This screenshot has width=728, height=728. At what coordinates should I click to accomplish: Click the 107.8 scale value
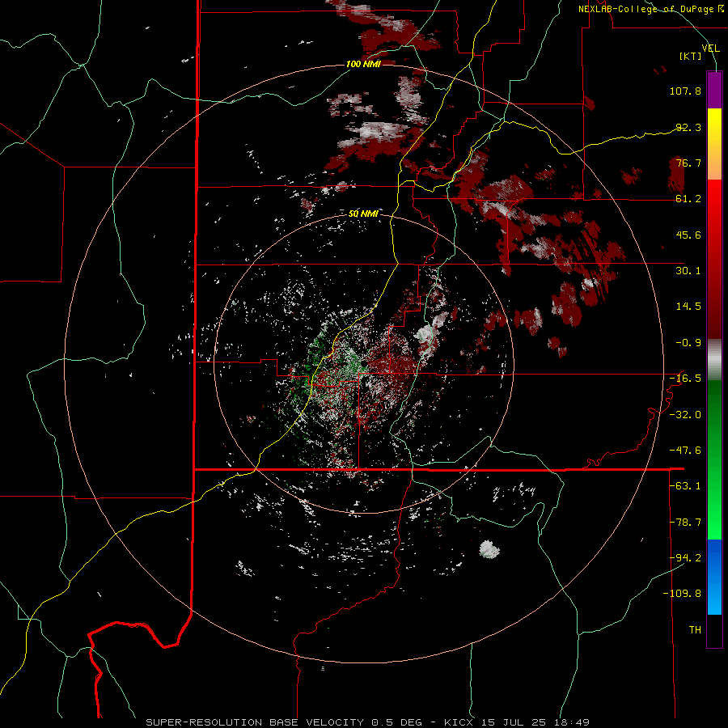point(685,91)
